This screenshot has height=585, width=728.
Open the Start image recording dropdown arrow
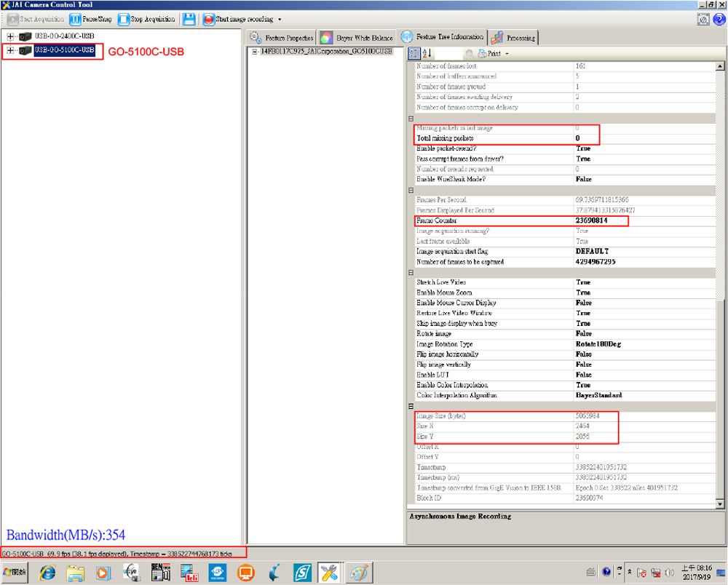pyautogui.click(x=280, y=20)
